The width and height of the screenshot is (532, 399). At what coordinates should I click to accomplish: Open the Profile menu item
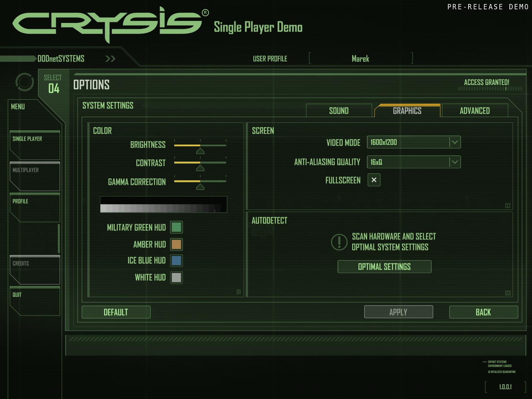tap(35, 208)
